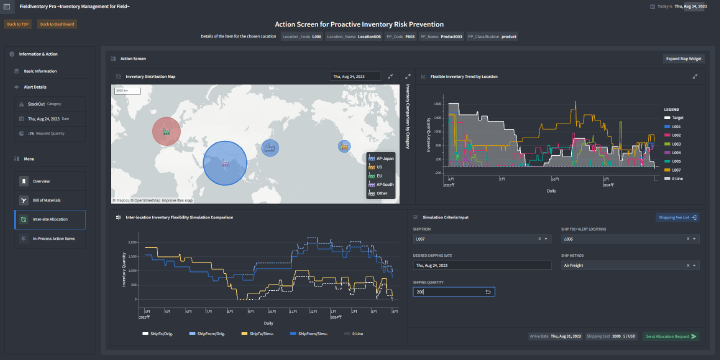Expand the Inventory Distribution Map widget
This screenshot has width=720, height=360.
(390, 76)
